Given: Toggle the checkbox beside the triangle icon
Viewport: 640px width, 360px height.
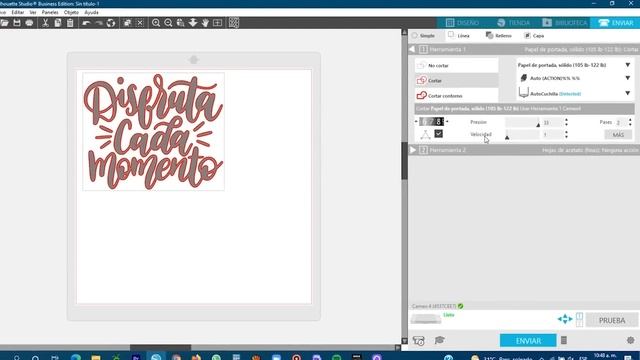Looking at the screenshot, I should click(438, 133).
